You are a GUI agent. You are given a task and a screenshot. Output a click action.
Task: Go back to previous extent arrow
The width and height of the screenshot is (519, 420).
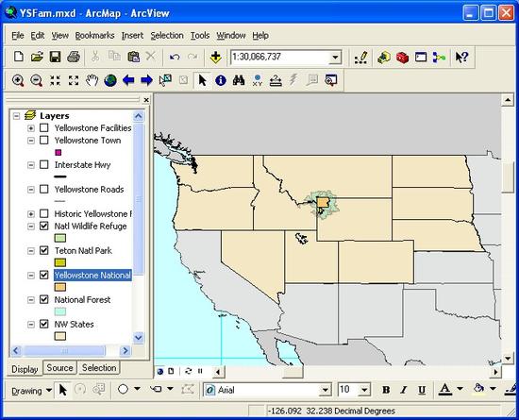pyautogui.click(x=128, y=80)
